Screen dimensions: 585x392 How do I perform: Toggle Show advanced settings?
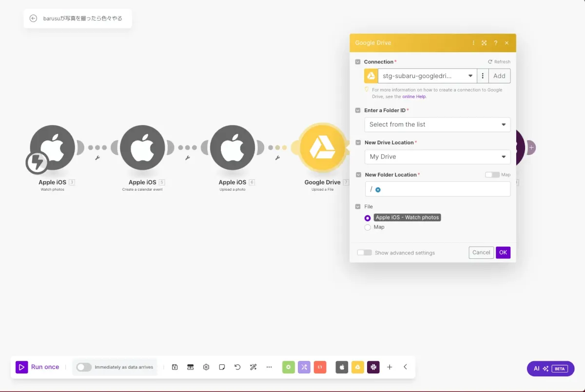[x=364, y=253]
